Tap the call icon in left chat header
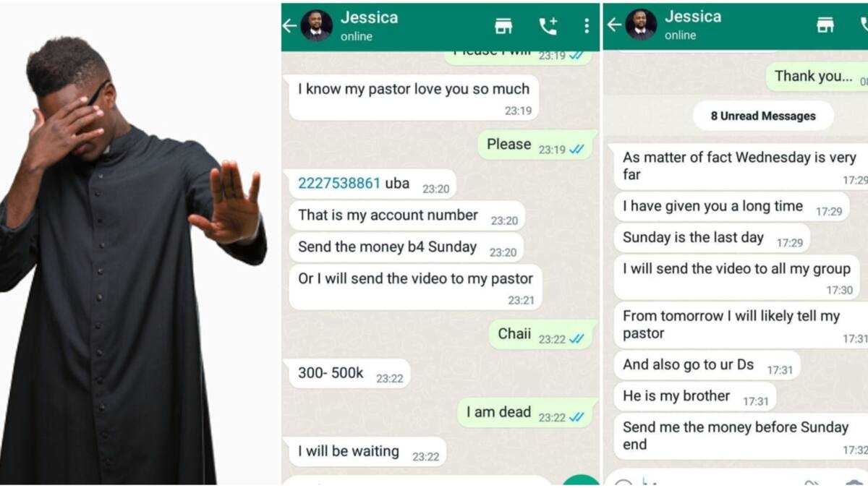 (x=548, y=26)
